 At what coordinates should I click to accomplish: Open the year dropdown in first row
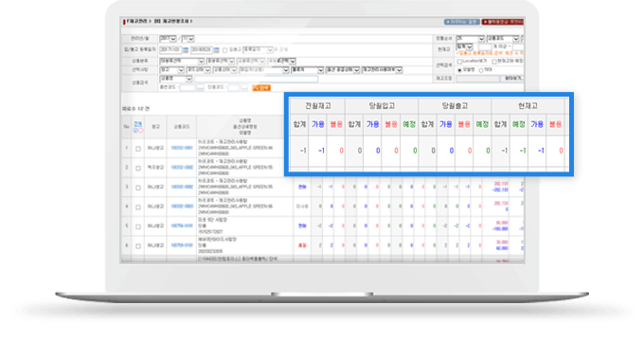pyautogui.click(x=168, y=39)
